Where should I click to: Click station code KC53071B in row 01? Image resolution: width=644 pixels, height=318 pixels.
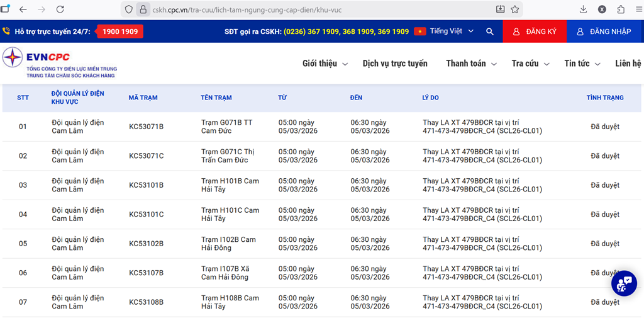(x=146, y=127)
